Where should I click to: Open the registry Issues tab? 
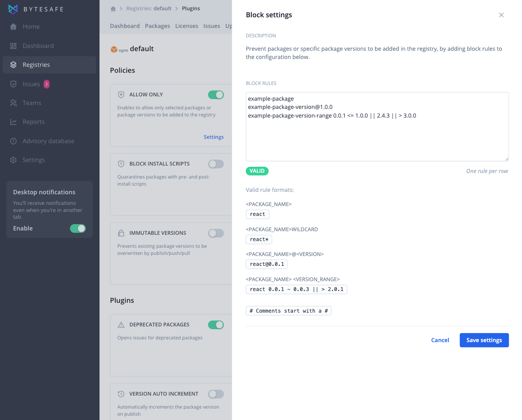tap(212, 26)
